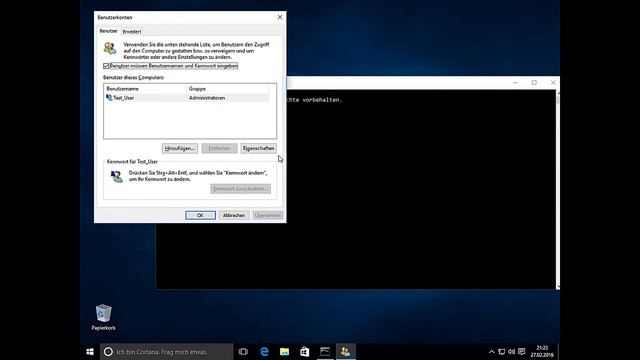640x360 pixels.
Task: Confirm dialog with OK button
Action: [x=200, y=215]
